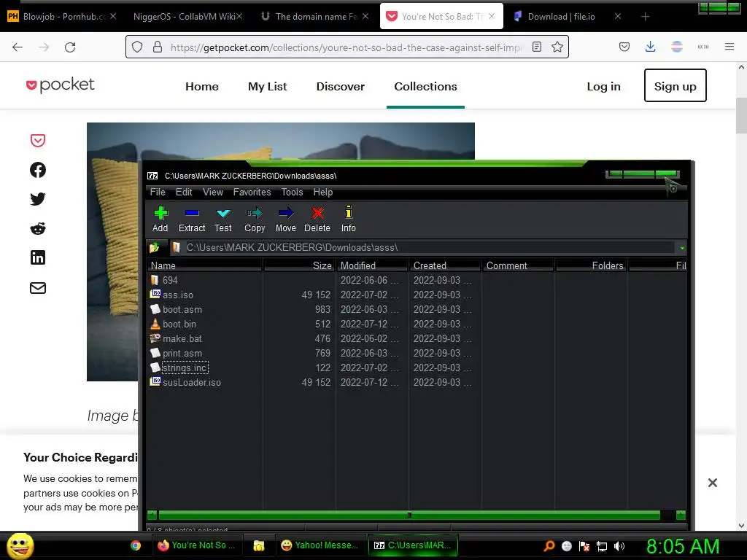
Task: Open the File menu in 7-Zip
Action: coord(158,192)
